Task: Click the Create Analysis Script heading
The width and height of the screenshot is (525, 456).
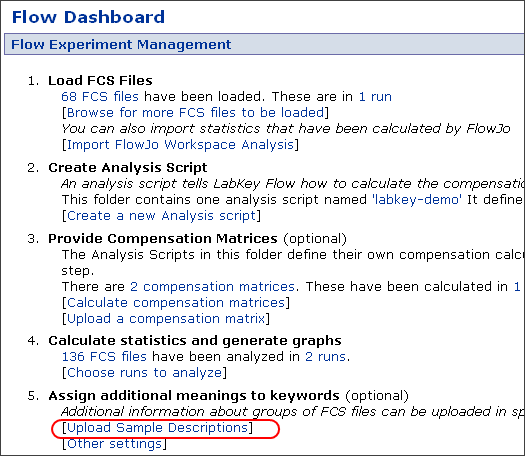Action: pyautogui.click(x=128, y=168)
